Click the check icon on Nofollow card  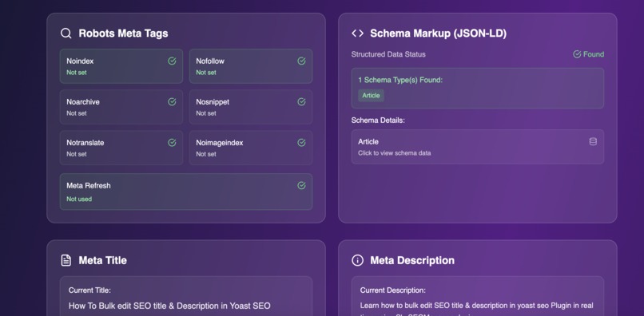(x=301, y=61)
